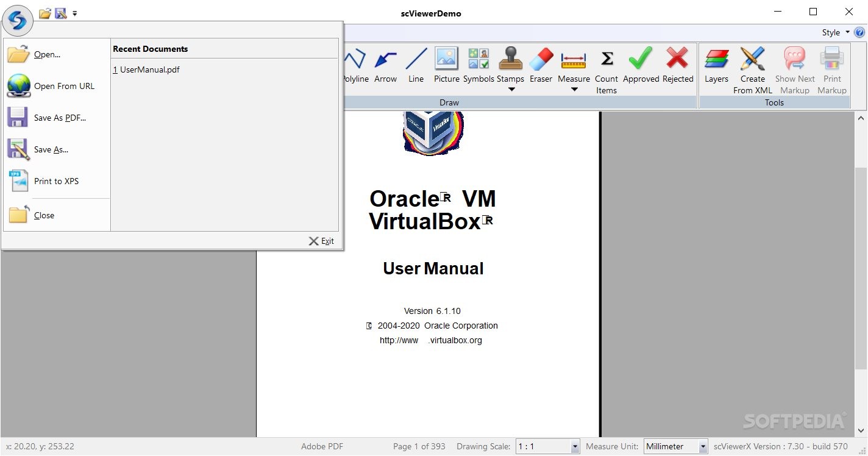The width and height of the screenshot is (868, 456).
Task: Select the Picture markup tool
Action: coord(447,66)
